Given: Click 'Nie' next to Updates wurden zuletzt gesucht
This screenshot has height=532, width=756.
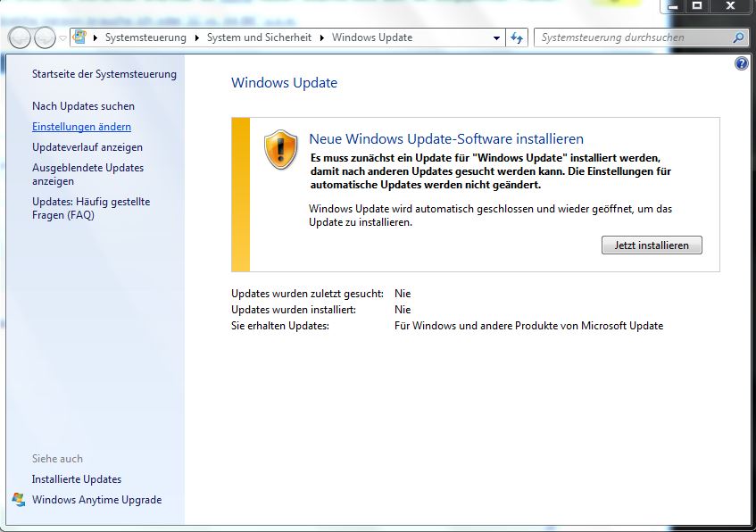Looking at the screenshot, I should pos(403,294).
